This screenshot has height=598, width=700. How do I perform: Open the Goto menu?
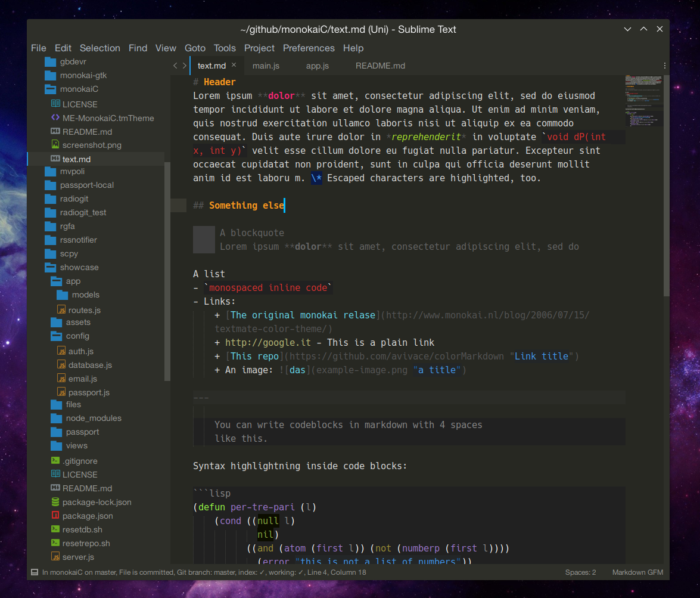(x=195, y=48)
